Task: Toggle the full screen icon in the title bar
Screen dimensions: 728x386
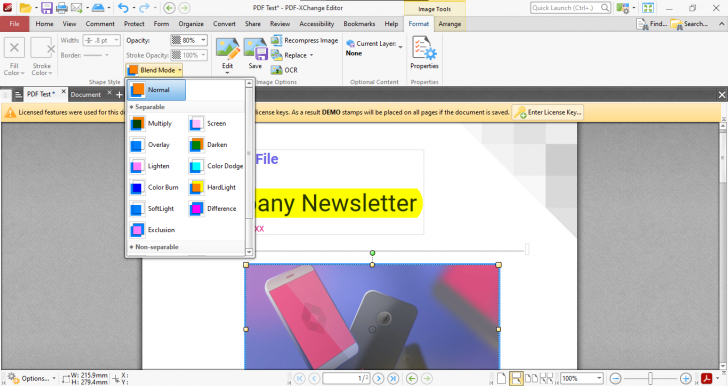Action: click(x=648, y=7)
